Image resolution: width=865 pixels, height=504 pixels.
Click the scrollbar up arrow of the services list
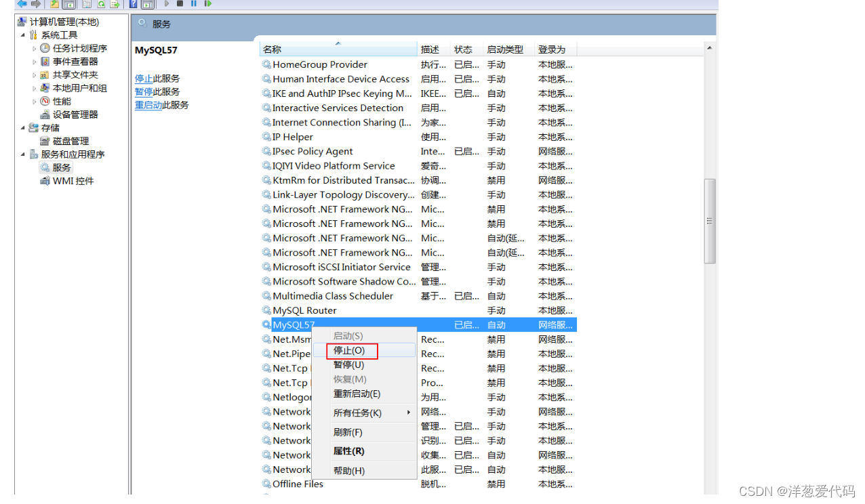point(710,48)
